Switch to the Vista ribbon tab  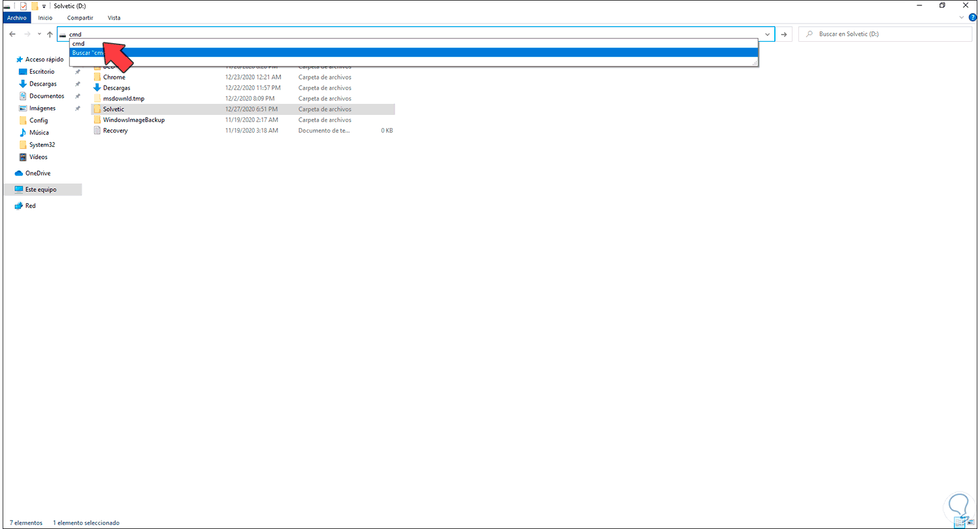click(x=114, y=18)
